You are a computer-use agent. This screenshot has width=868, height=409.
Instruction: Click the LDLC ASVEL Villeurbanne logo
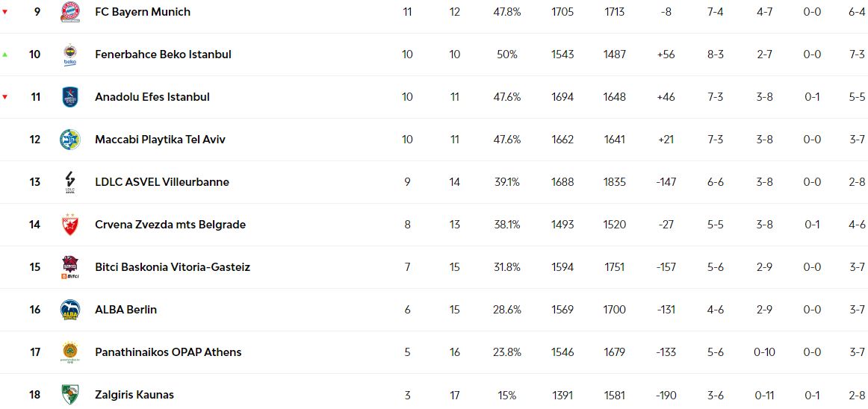click(x=70, y=182)
